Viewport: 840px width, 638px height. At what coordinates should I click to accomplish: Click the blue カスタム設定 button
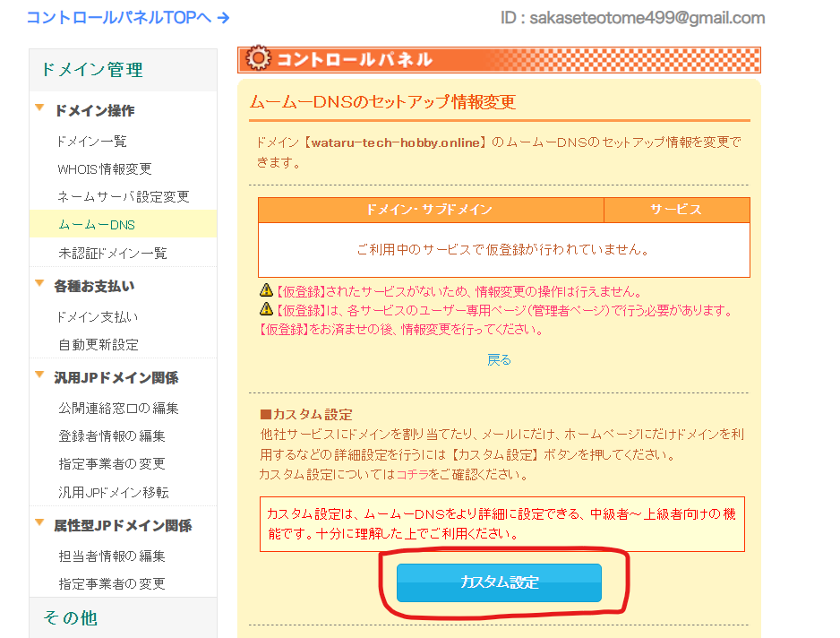[499, 582]
